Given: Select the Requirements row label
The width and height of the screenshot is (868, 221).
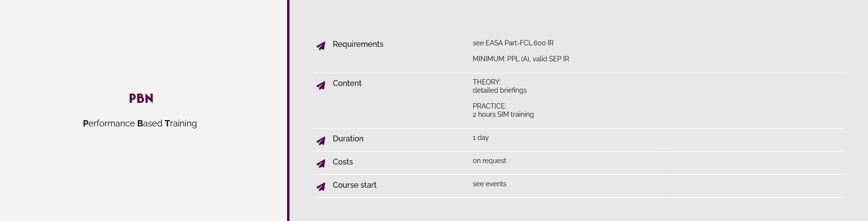Looking at the screenshot, I should pyautogui.click(x=358, y=44).
